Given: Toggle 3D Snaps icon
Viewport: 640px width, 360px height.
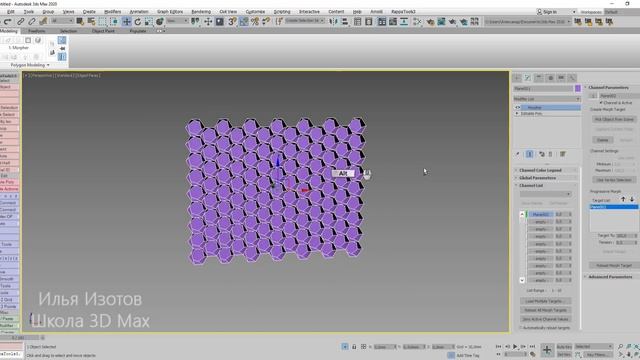Looking at the screenshot, I should [232, 22].
